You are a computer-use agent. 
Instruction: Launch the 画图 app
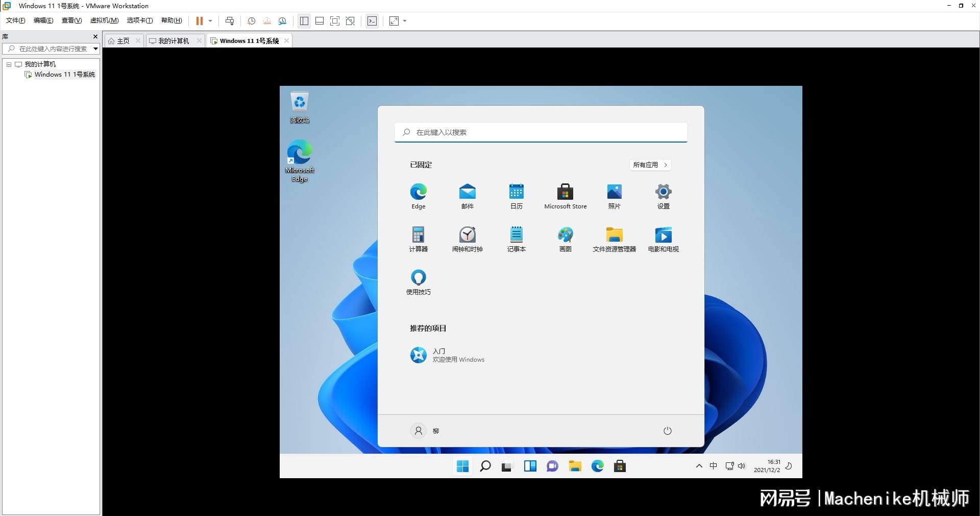point(566,239)
